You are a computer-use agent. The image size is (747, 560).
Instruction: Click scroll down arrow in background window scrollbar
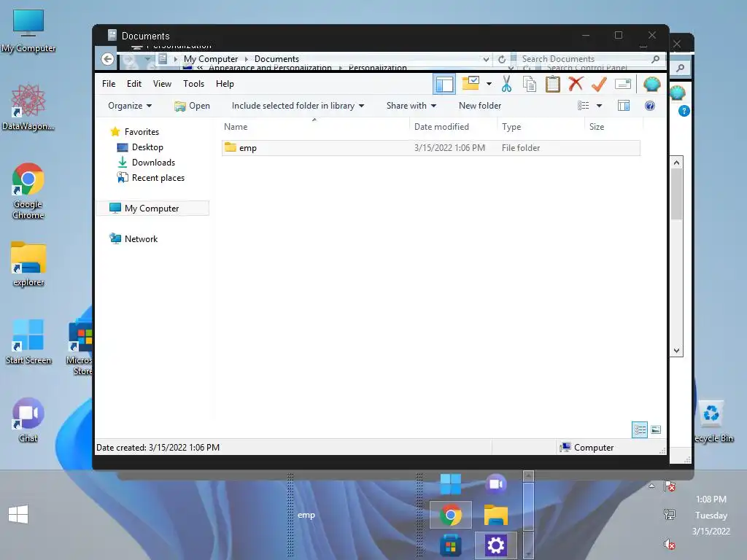click(x=676, y=351)
